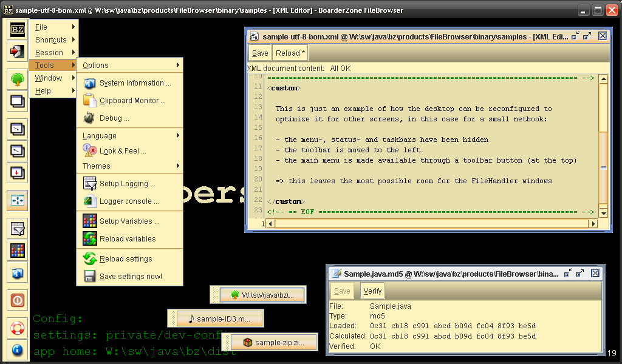
Task: Open the Logger console entry
Action: click(x=130, y=201)
